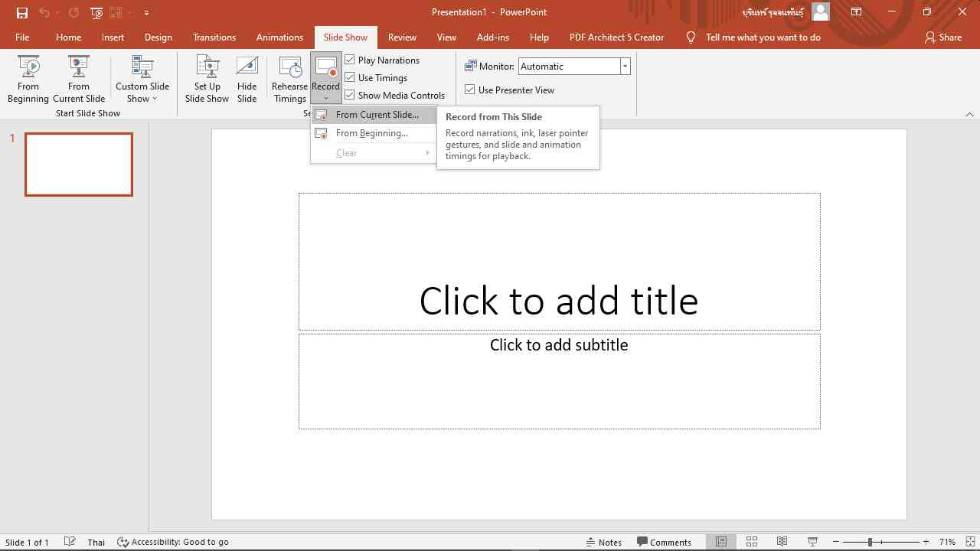Switch to Slide Sorter view icon
The width and height of the screenshot is (980, 551).
tap(752, 542)
